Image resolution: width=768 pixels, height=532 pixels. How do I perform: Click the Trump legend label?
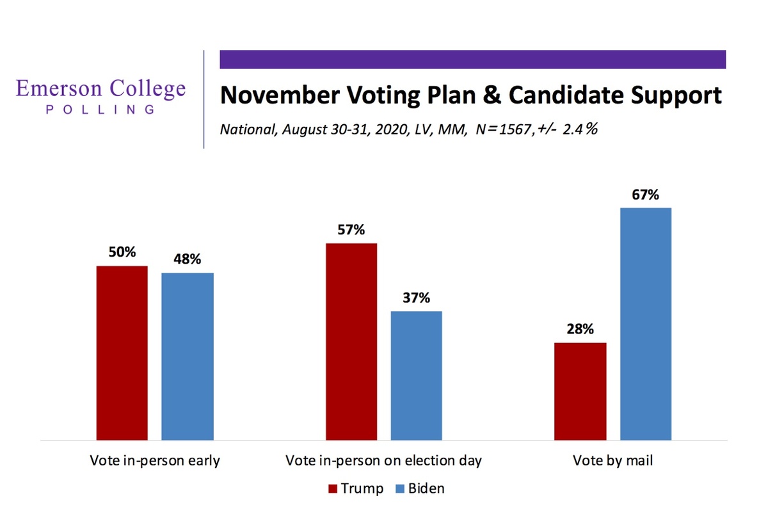tap(362, 488)
